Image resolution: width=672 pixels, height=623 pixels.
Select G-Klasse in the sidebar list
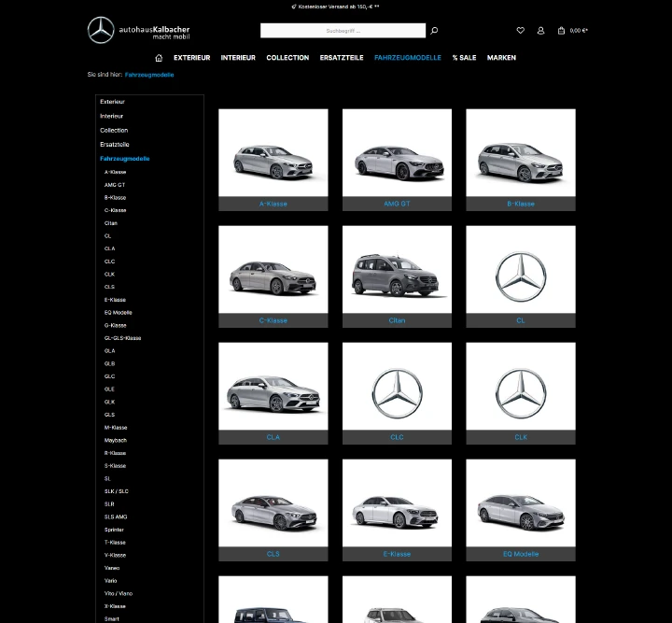coord(116,325)
